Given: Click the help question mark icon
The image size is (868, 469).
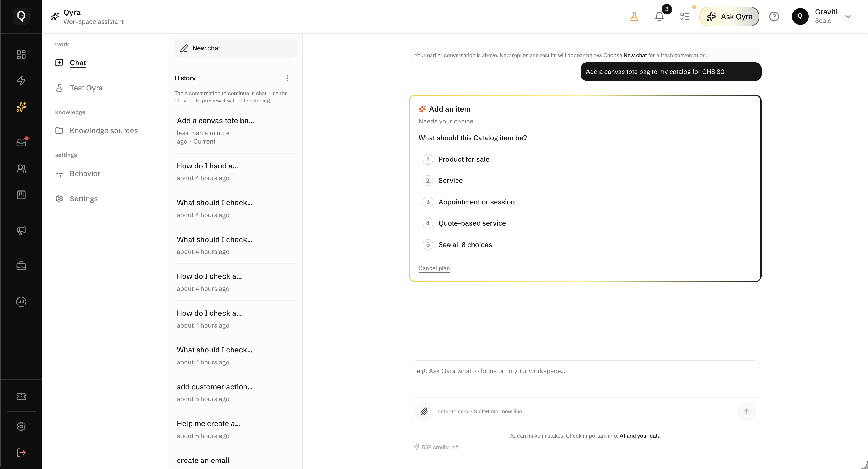Looking at the screenshot, I should (x=774, y=17).
